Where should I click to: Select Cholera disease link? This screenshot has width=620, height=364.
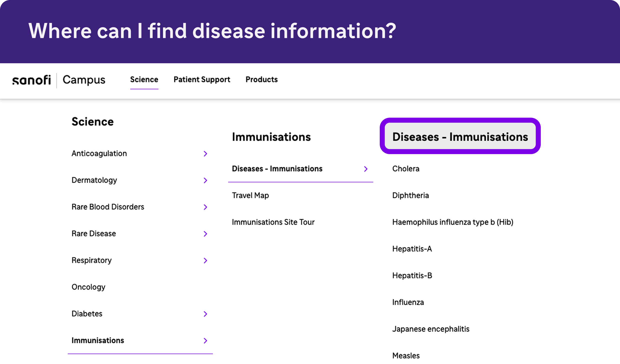point(405,169)
